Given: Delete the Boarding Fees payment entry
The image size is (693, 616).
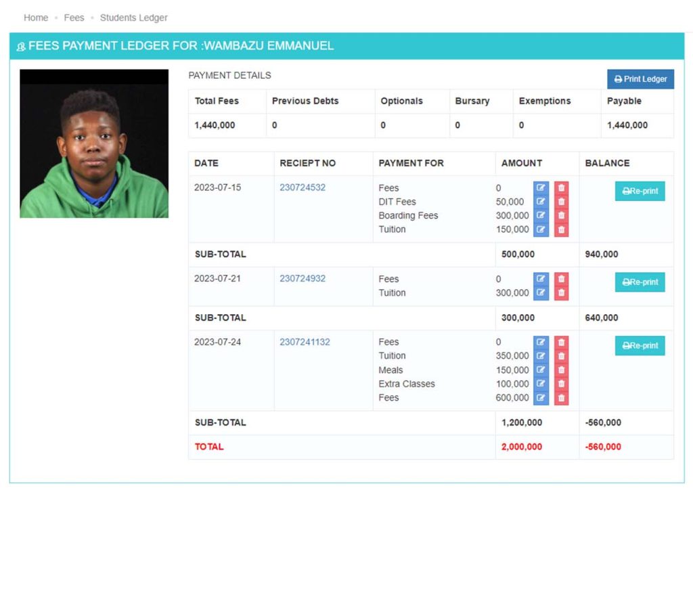Looking at the screenshot, I should 562,215.
